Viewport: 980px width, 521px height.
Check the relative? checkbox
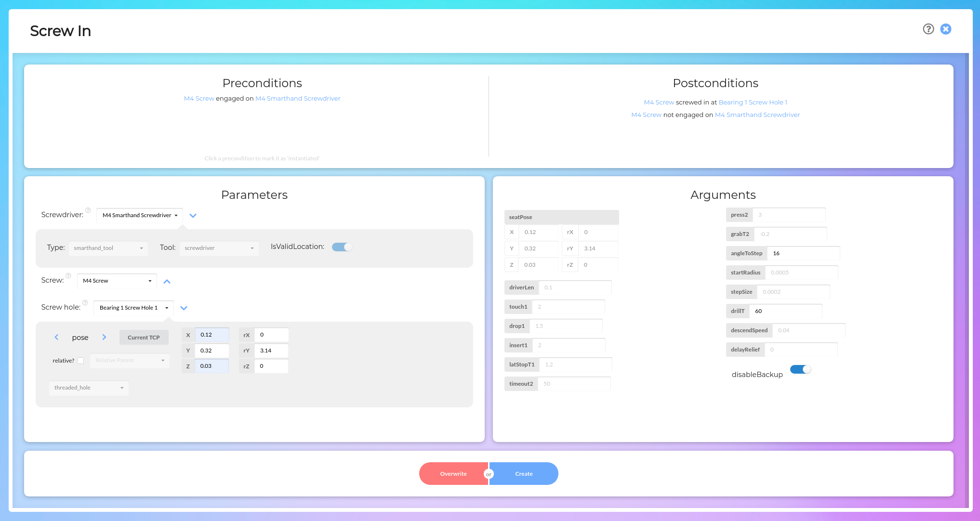pos(80,361)
